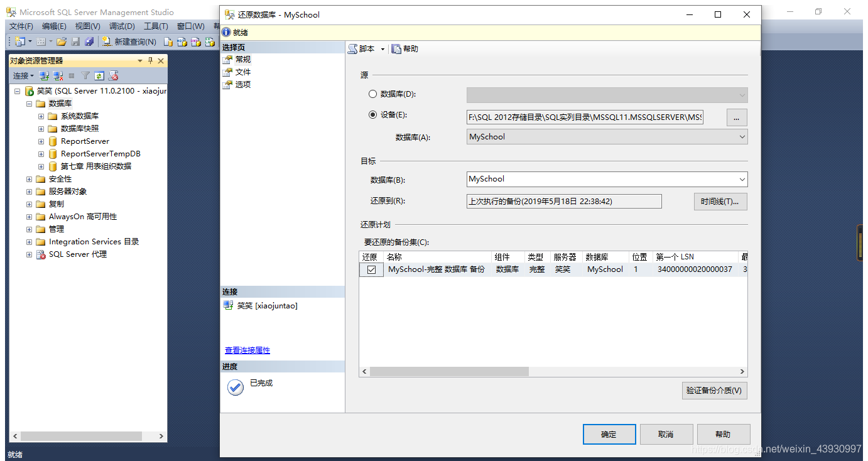Click the 时间线(T)... button
The height and width of the screenshot is (461, 868).
click(x=720, y=202)
